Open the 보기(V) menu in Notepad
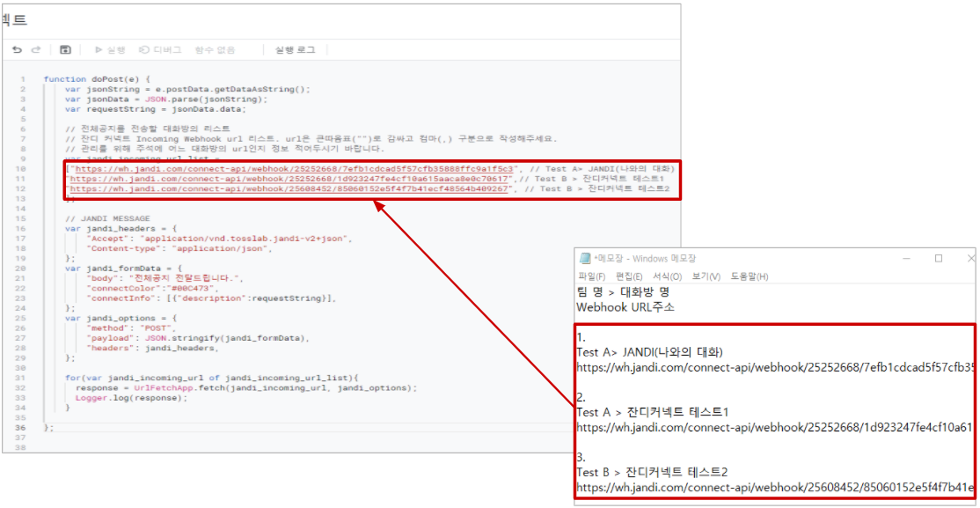Image resolution: width=980 pixels, height=508 pixels. (x=706, y=276)
